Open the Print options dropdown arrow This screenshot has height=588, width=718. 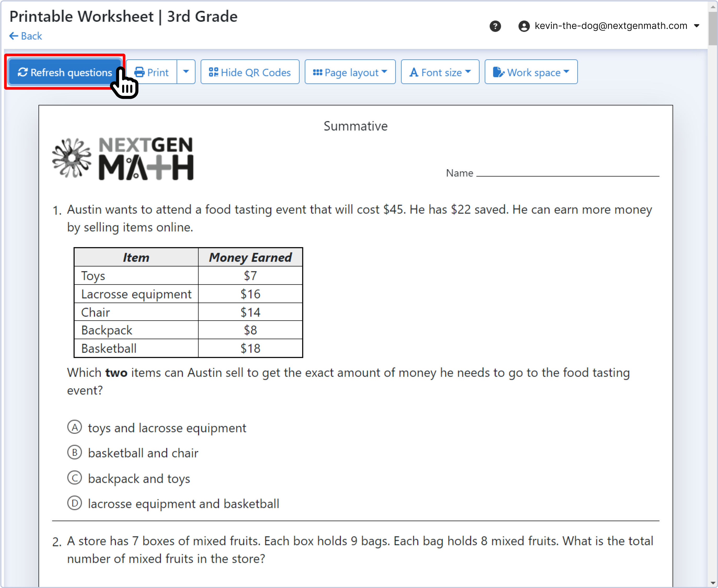[186, 72]
